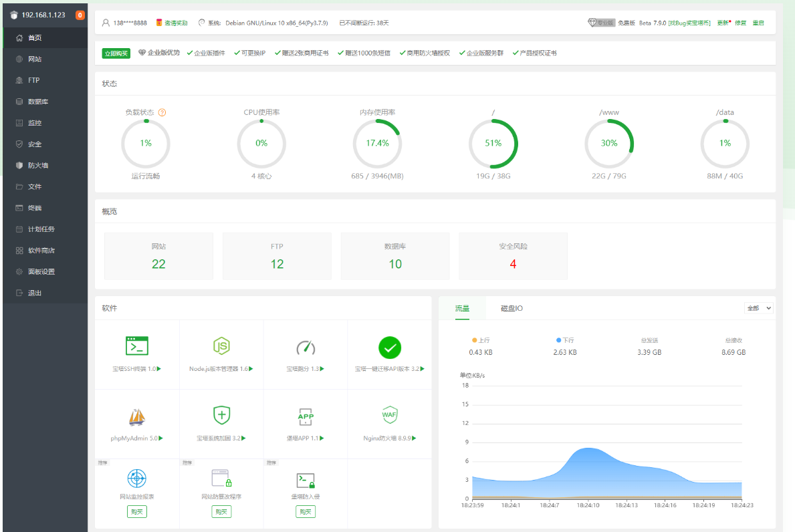Open the 宝塔跑分 speedometer icon
Screen dimensions: 795x532
(x=306, y=348)
